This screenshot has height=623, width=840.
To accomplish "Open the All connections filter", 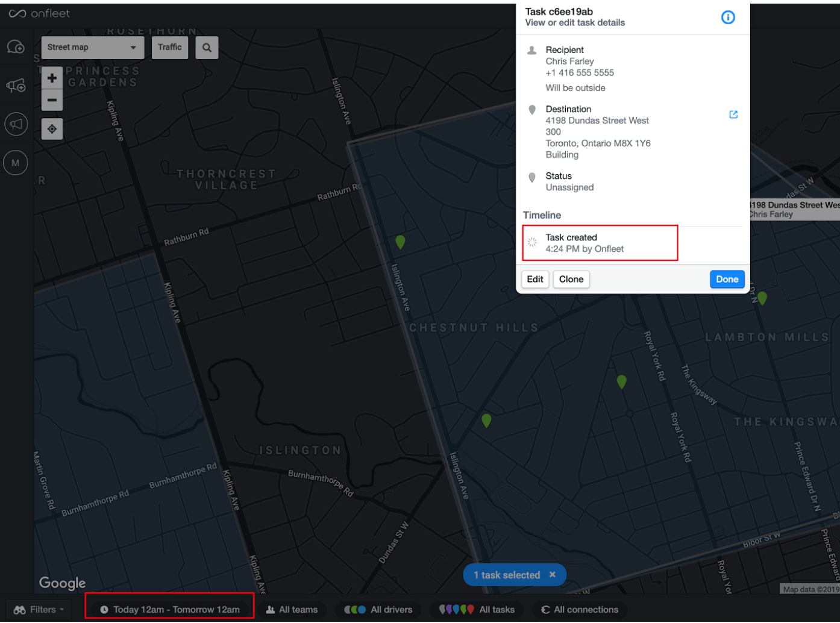I will [580, 610].
